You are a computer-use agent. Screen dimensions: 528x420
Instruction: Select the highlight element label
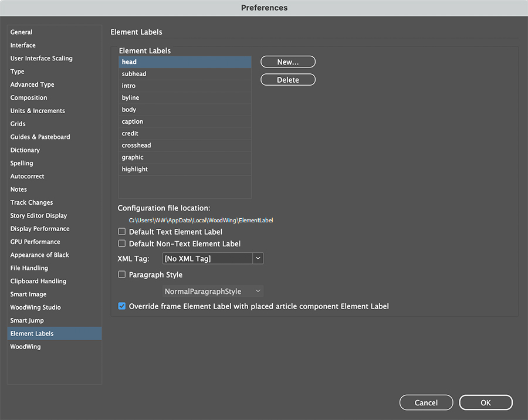click(185, 170)
